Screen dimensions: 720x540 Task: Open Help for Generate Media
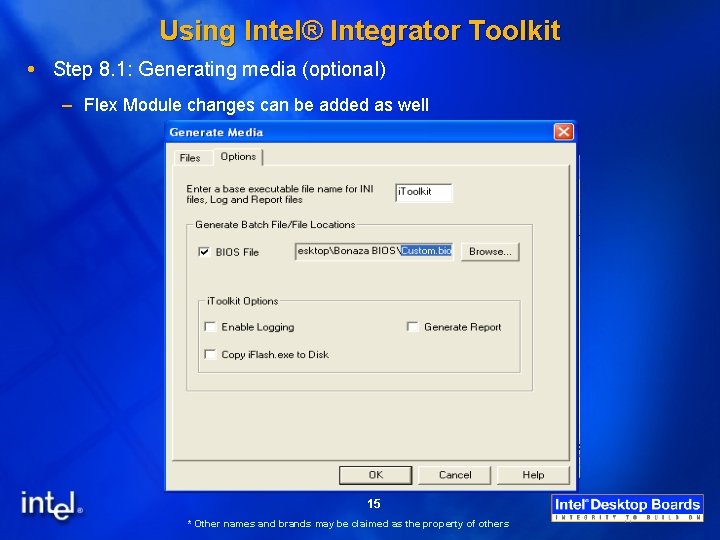pos(533,475)
